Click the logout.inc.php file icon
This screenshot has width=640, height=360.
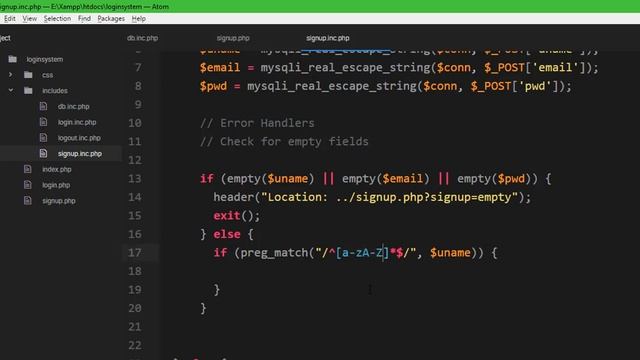point(43,138)
